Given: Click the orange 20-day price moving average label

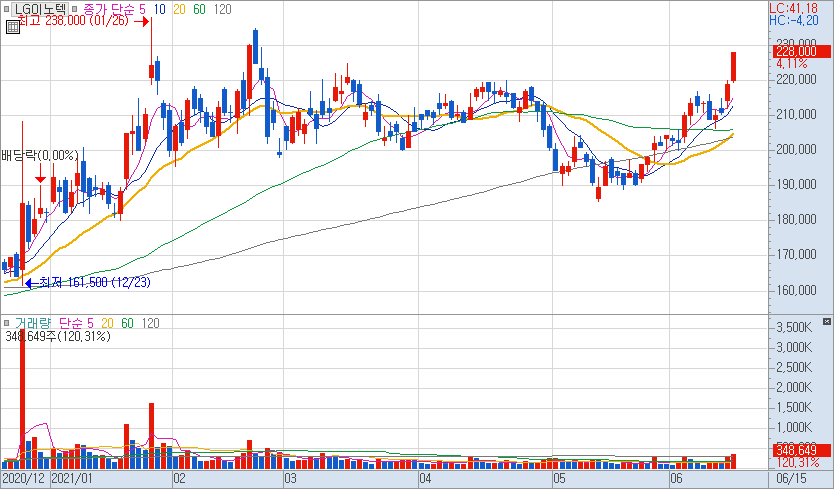Looking at the screenshot, I should 179,9.
